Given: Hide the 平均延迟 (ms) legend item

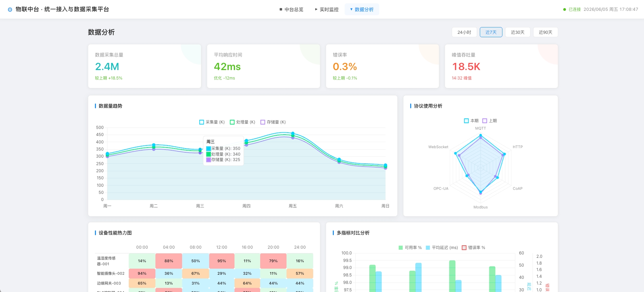Looking at the screenshot, I should pos(442,248).
